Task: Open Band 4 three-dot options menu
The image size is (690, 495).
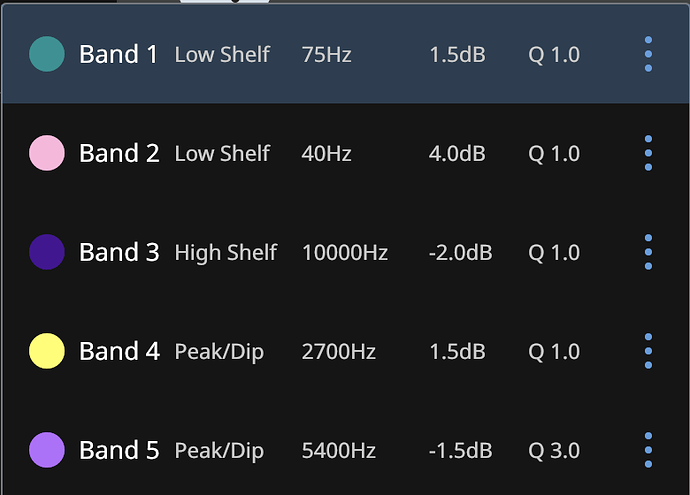Action: click(x=648, y=351)
